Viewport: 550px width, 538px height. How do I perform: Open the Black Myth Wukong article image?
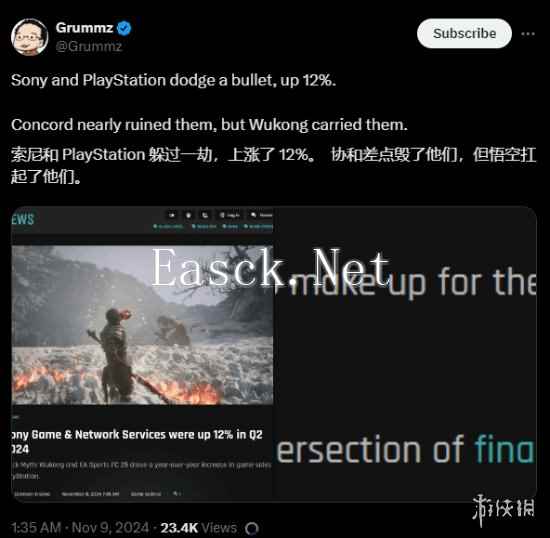point(142,325)
